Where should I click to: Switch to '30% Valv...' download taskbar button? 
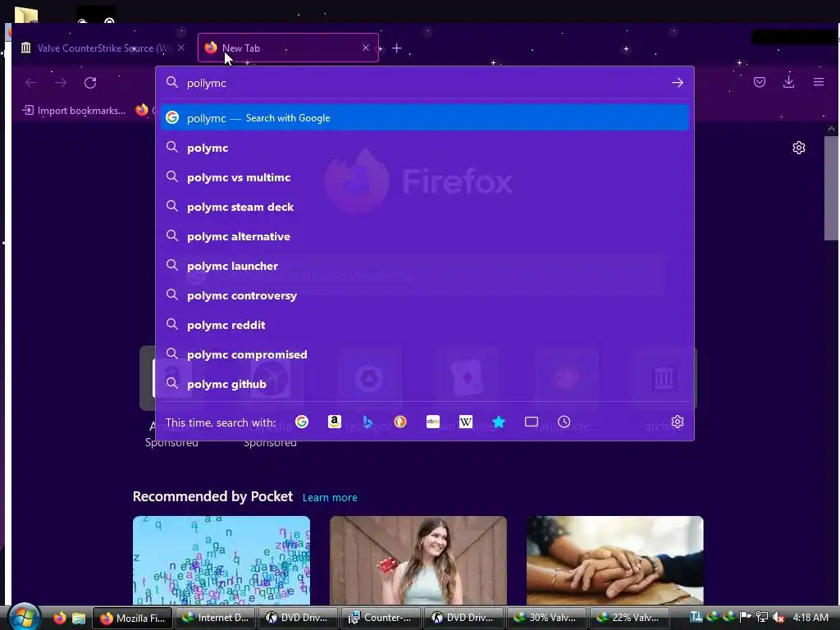point(546,618)
